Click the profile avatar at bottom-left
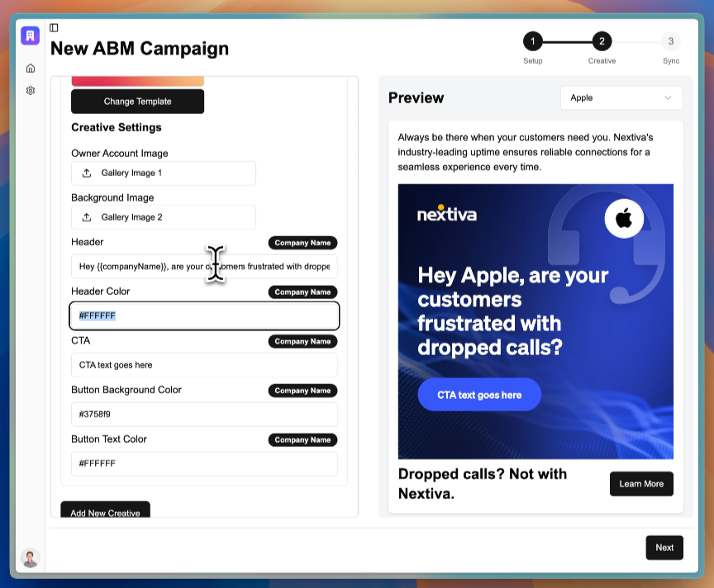Screen dimensions: 714x588 (x=30, y=558)
